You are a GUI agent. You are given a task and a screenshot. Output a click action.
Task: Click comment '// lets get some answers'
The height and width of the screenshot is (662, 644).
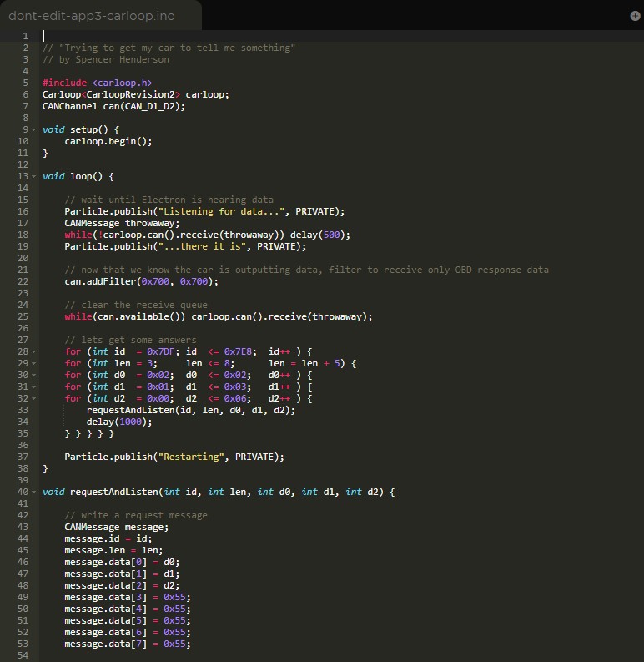tap(130, 340)
